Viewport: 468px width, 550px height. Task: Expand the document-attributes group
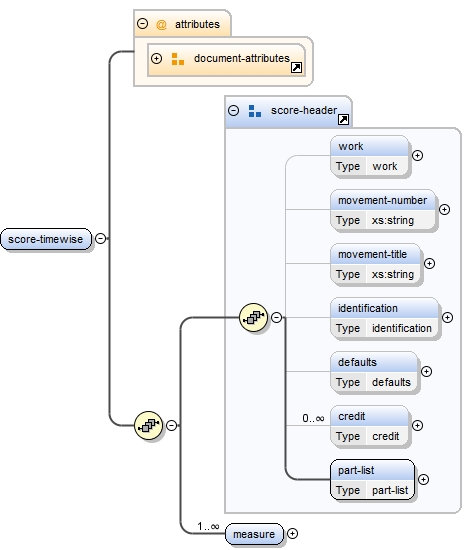156,58
